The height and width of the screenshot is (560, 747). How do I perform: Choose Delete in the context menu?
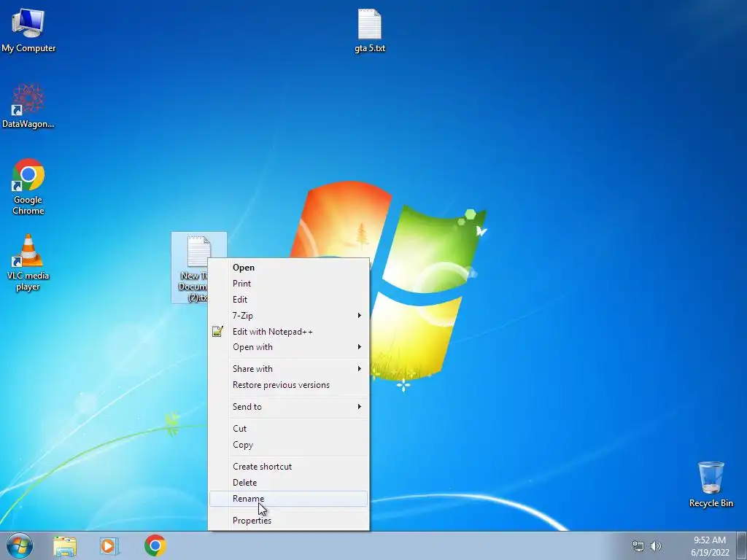(289, 483)
